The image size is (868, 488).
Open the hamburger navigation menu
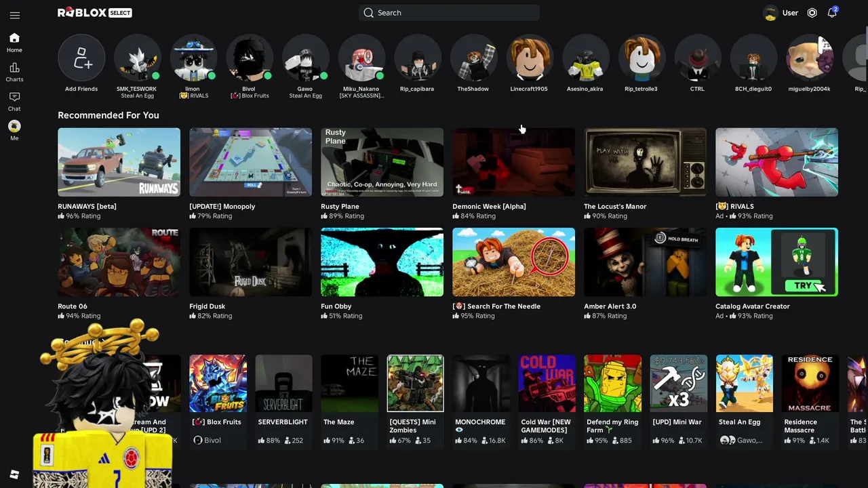tap(15, 15)
